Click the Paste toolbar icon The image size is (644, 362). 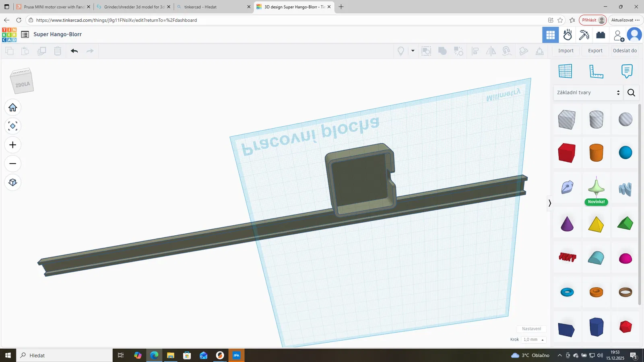click(x=25, y=51)
